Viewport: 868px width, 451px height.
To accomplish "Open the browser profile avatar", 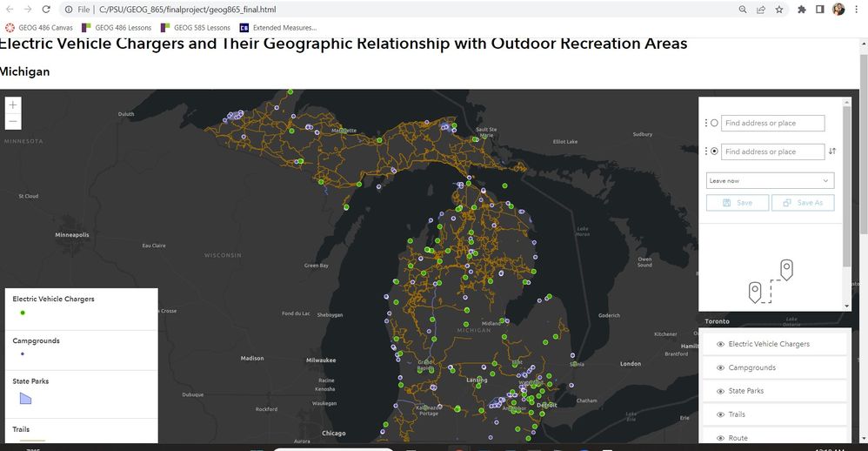I will click(838, 10).
